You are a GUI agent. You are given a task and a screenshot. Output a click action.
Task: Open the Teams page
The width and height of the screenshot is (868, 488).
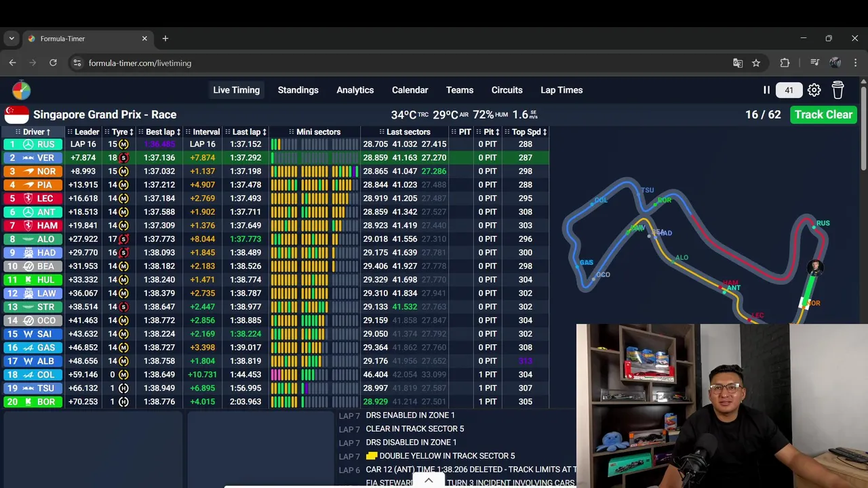[x=459, y=90]
